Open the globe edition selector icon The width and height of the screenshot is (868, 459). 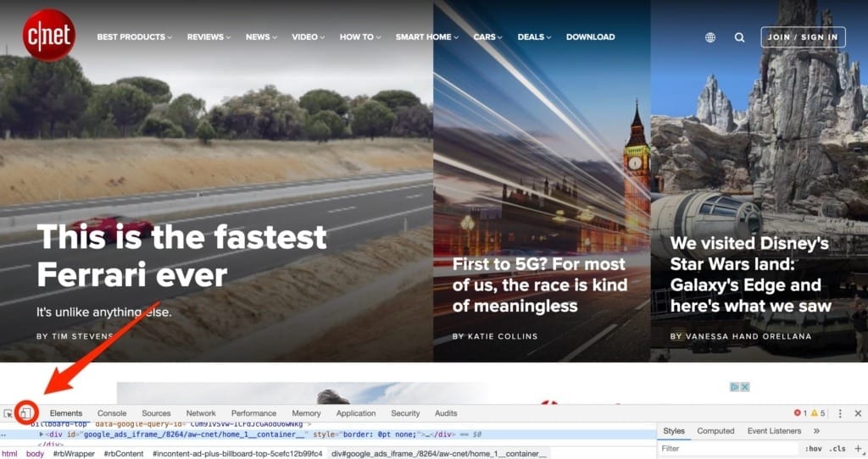710,37
